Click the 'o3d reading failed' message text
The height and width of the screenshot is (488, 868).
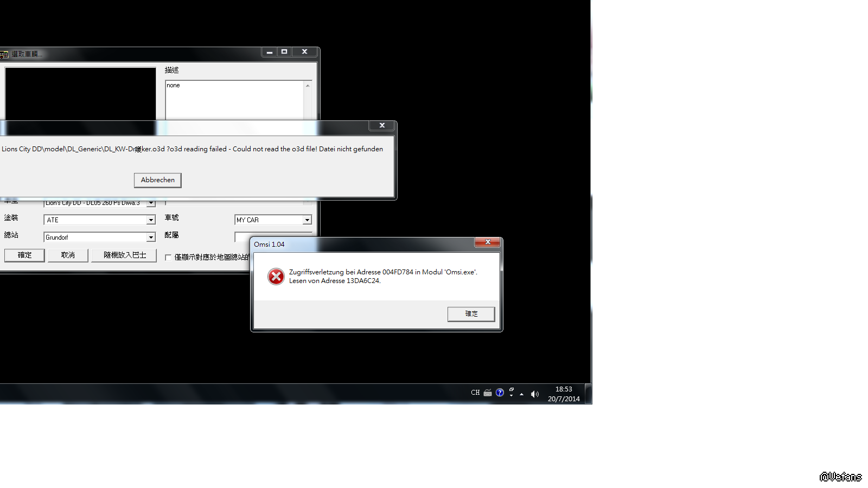coord(192,149)
